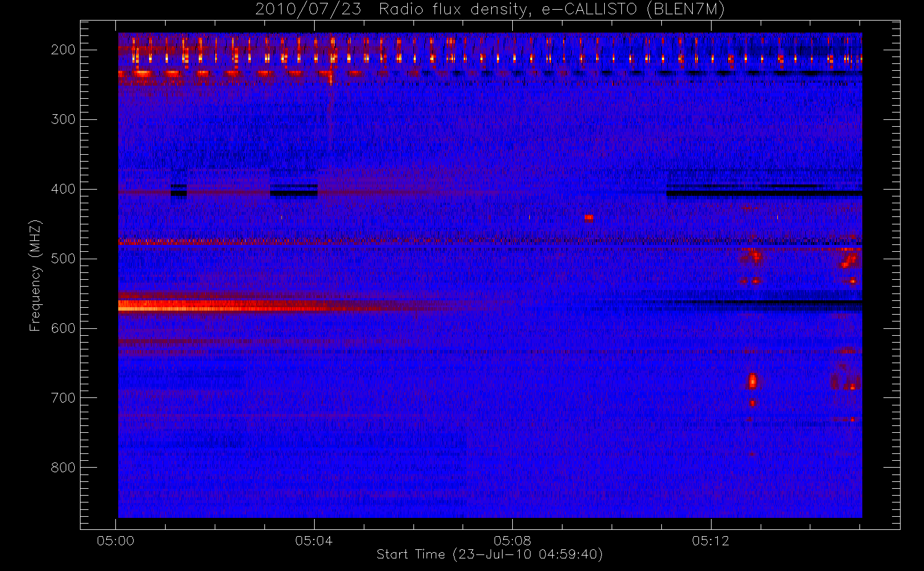Click the 05:00 time tick label
The width and height of the screenshot is (924, 571).
(116, 541)
